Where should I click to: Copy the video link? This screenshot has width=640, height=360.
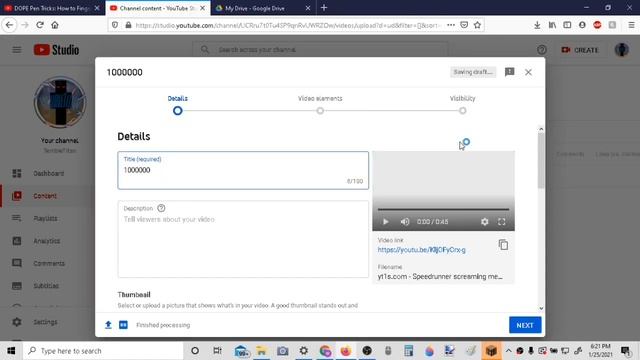click(x=503, y=244)
